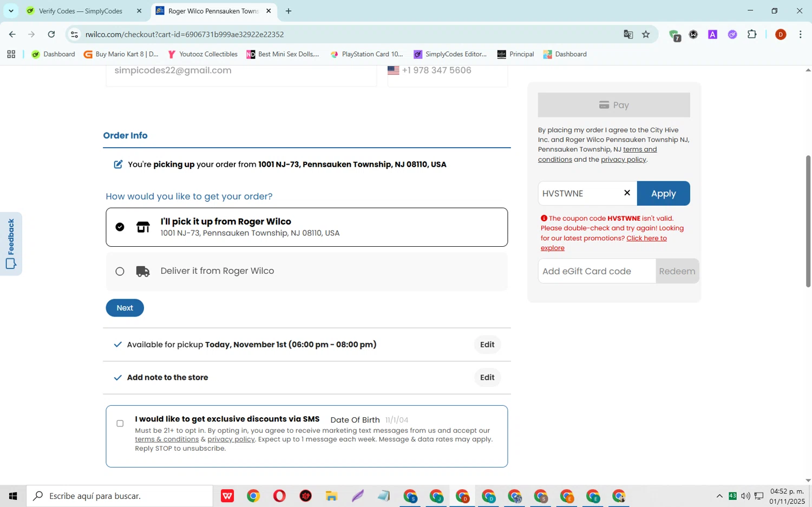Click the browser address bar URL
Image resolution: width=812 pixels, height=507 pixels.
coord(185,34)
